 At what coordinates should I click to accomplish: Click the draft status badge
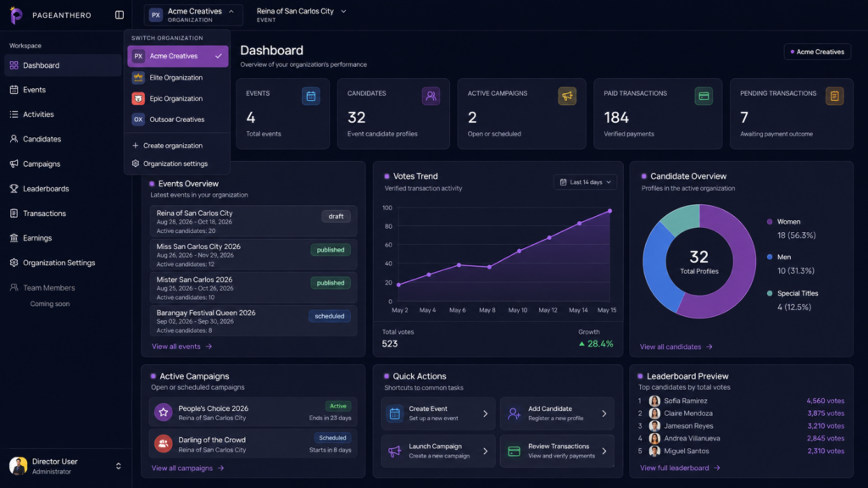[x=336, y=216]
